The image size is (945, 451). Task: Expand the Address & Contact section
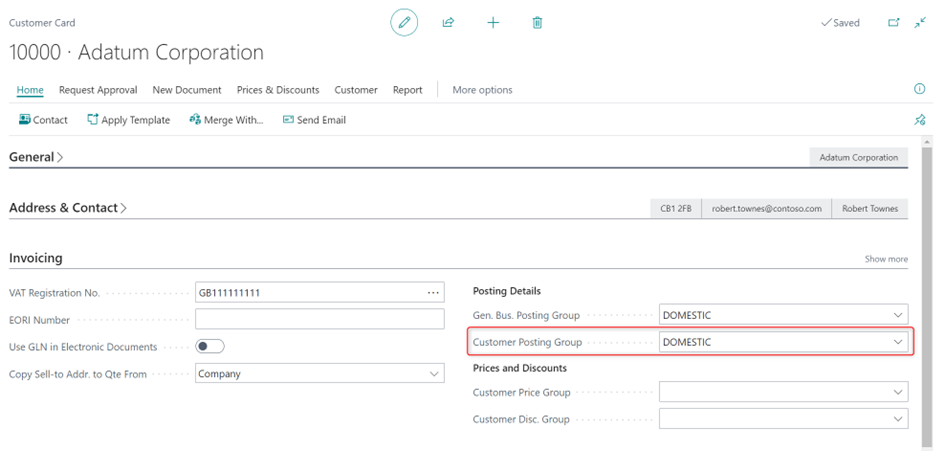68,208
